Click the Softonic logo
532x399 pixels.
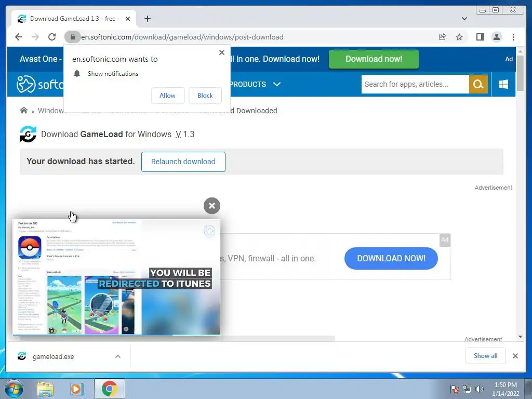point(40,84)
